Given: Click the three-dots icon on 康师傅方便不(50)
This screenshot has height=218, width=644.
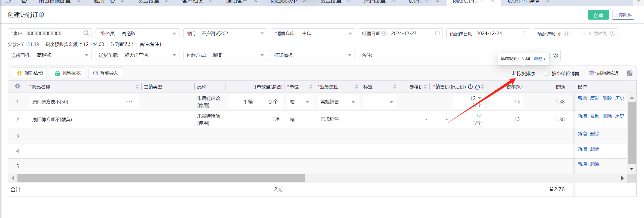Looking at the screenshot, I should [129, 102].
